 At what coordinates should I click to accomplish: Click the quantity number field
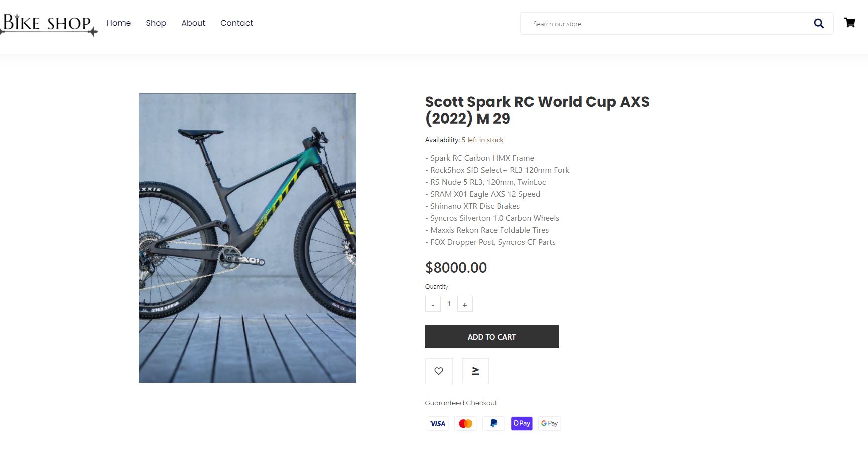click(x=449, y=304)
